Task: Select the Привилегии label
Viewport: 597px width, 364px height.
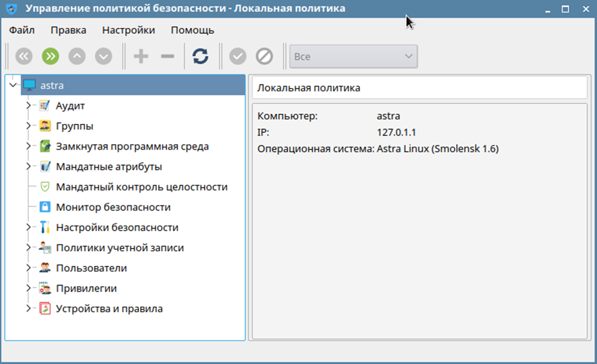Action: coord(86,289)
